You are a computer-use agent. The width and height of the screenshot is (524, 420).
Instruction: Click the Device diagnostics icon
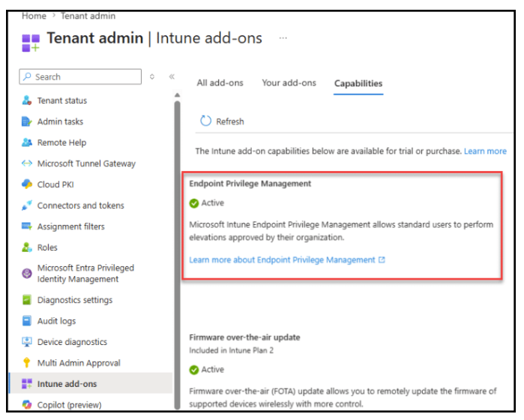coord(27,342)
